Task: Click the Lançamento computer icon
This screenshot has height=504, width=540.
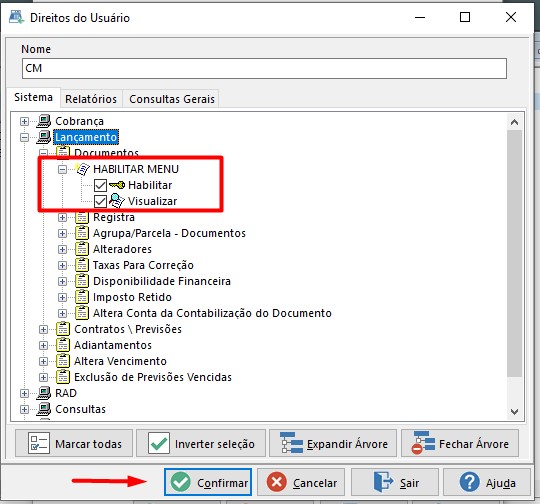Action: click(44, 137)
